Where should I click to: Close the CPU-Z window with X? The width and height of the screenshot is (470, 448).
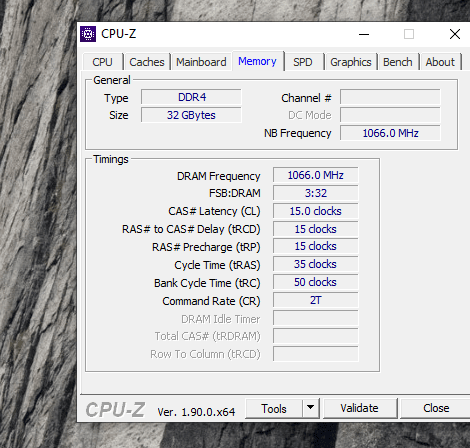[x=455, y=34]
